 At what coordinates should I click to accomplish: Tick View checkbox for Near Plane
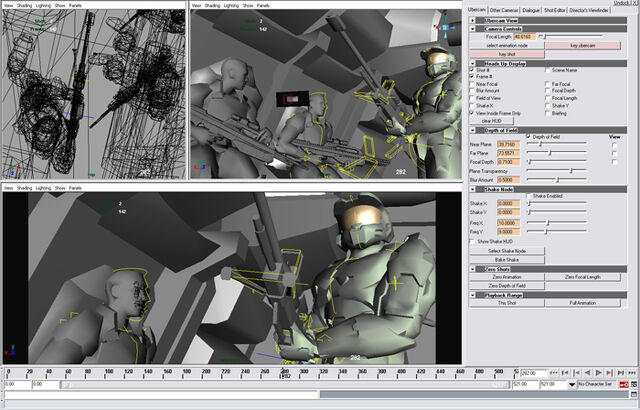tap(615, 145)
